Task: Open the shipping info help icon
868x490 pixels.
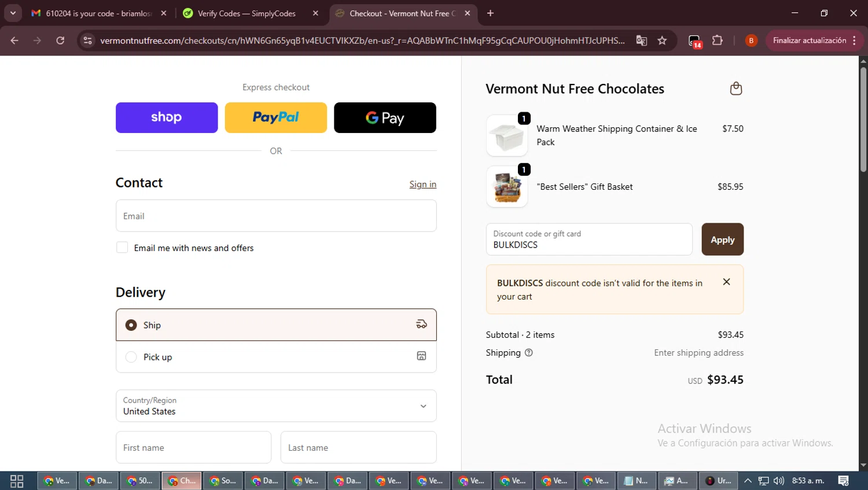Action: [x=528, y=352]
